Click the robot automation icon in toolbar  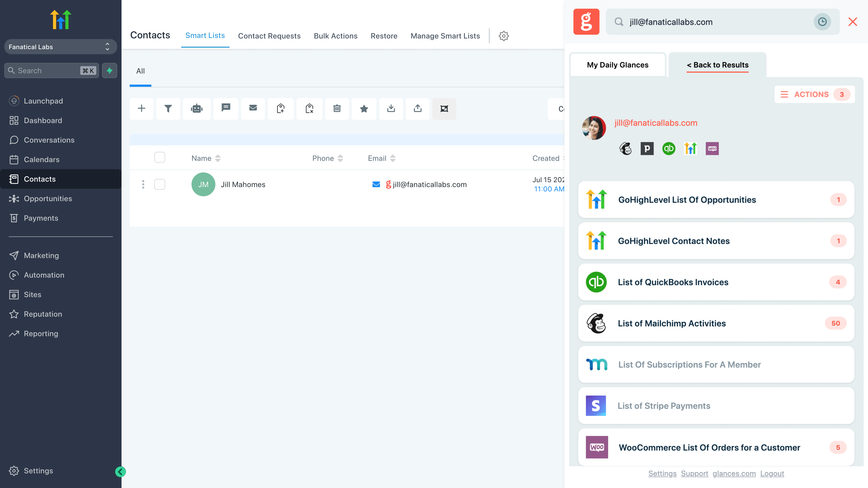(x=197, y=108)
